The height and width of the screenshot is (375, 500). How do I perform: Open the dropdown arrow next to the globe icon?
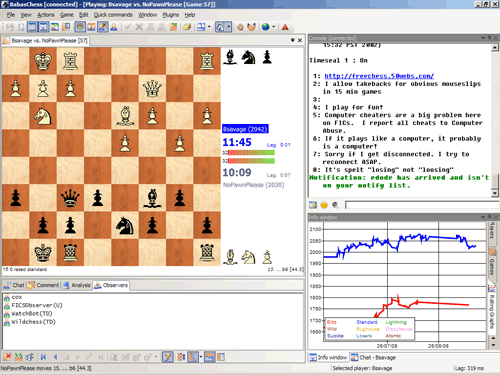click(274, 27)
